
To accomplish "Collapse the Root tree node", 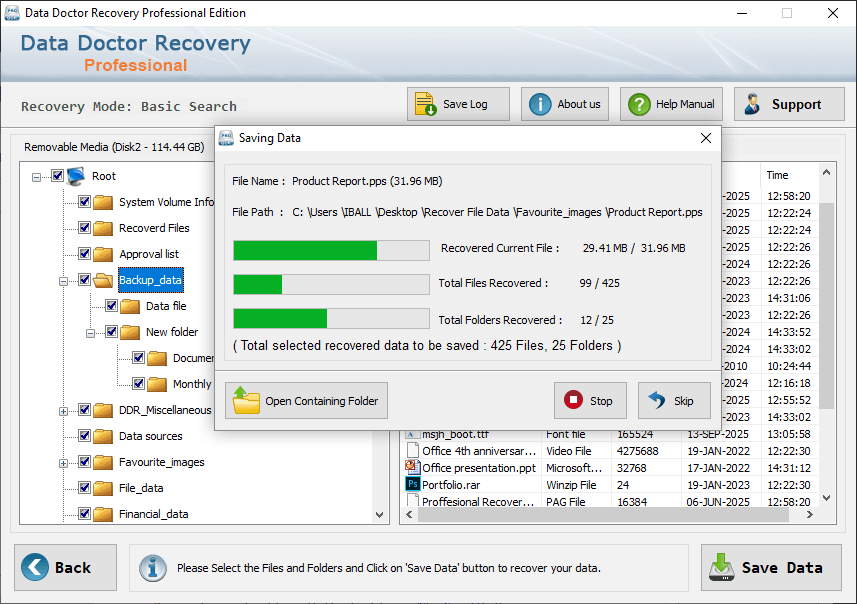I will 36,177.
